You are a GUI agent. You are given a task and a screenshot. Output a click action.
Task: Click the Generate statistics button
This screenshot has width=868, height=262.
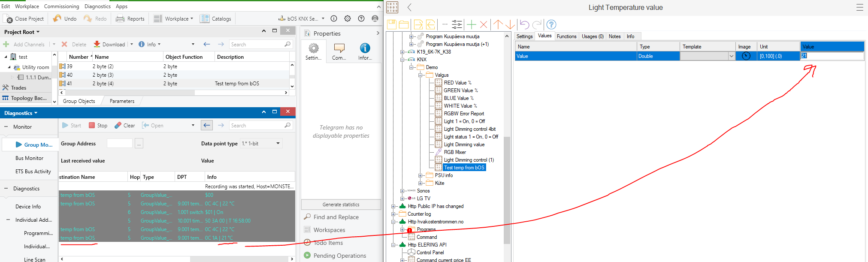tap(341, 205)
